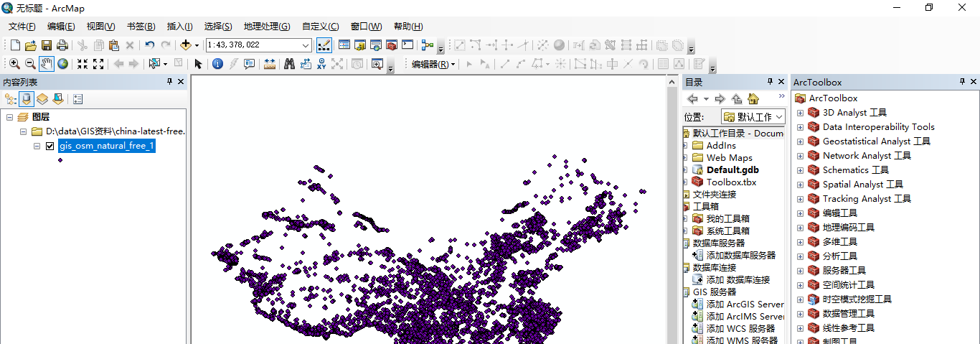Viewport: 980px width, 344px height.
Task: Select the Data Interoperability Tools toolbox
Action: pos(878,127)
